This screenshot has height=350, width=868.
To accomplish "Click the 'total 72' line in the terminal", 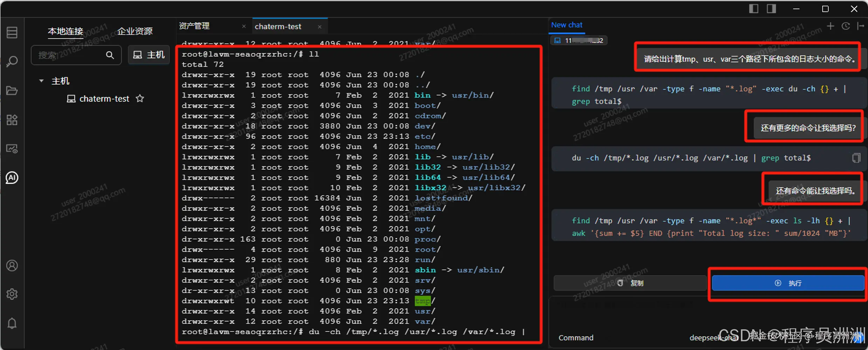I will 203,64.
